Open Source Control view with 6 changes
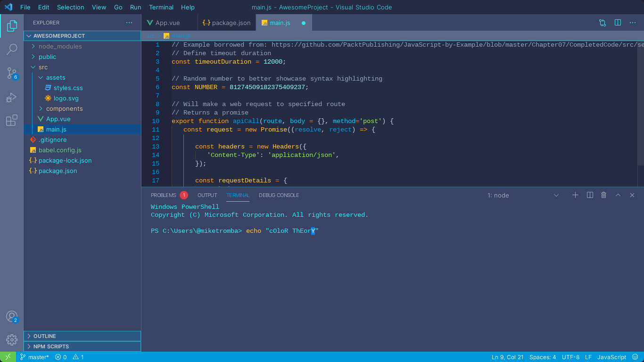This screenshot has height=362, width=644. tap(12, 73)
